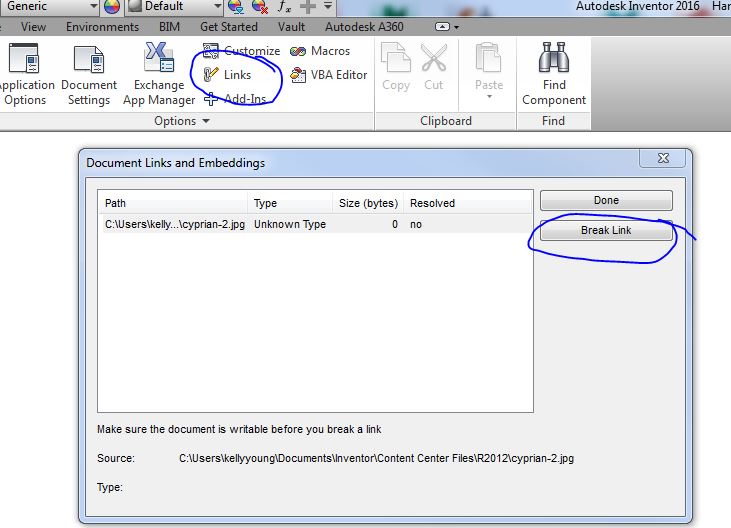Sort by the Path column header
The height and width of the screenshot is (528, 731).
tap(174, 203)
